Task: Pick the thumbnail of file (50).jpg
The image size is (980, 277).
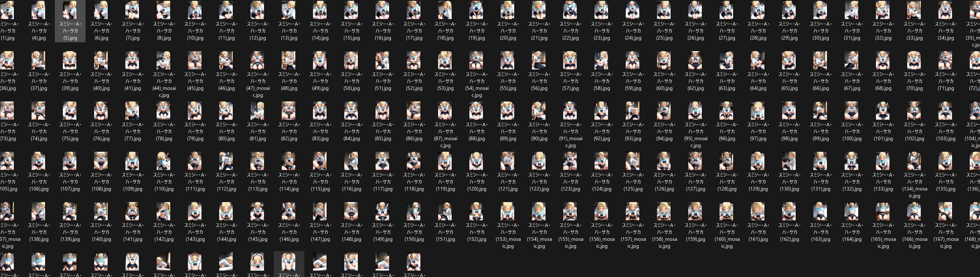Action: pos(351,60)
